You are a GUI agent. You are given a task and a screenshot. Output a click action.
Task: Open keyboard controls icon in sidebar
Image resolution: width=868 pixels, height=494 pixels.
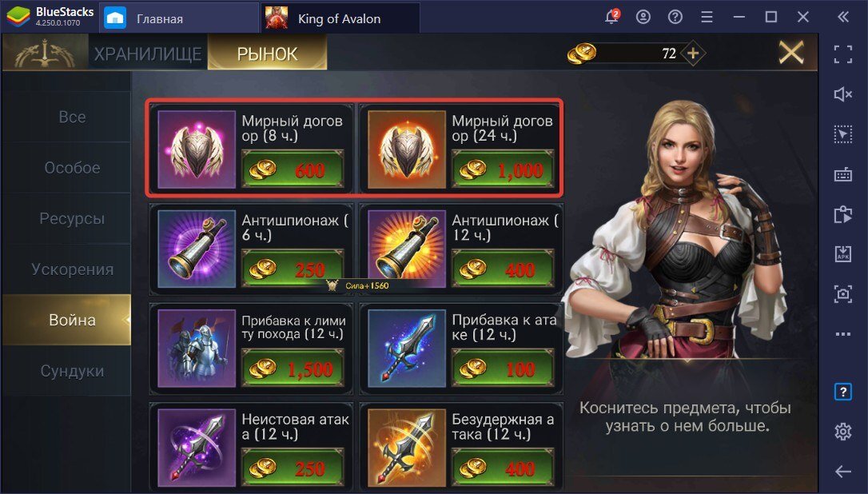pyautogui.click(x=842, y=174)
